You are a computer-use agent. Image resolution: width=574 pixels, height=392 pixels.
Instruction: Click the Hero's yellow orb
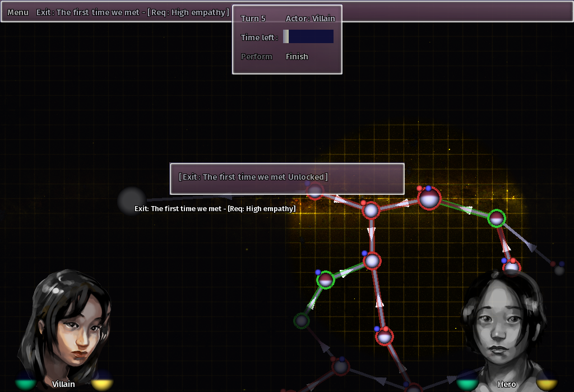[x=547, y=382]
